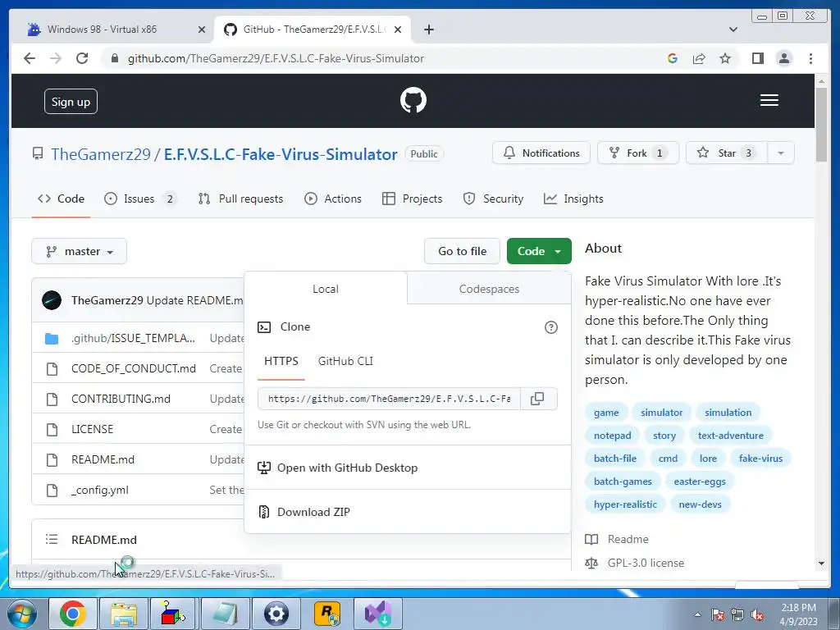Select the Local tab
This screenshot has height=630, width=840.
325,289
